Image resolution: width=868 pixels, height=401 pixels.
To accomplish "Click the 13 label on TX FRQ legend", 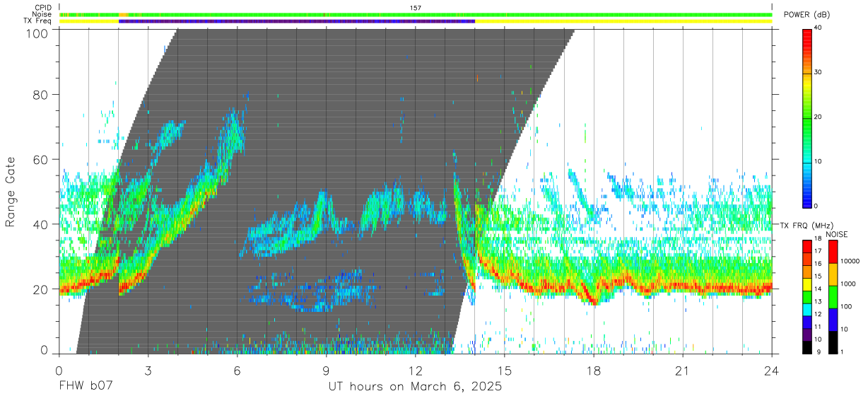I will 819,301.
